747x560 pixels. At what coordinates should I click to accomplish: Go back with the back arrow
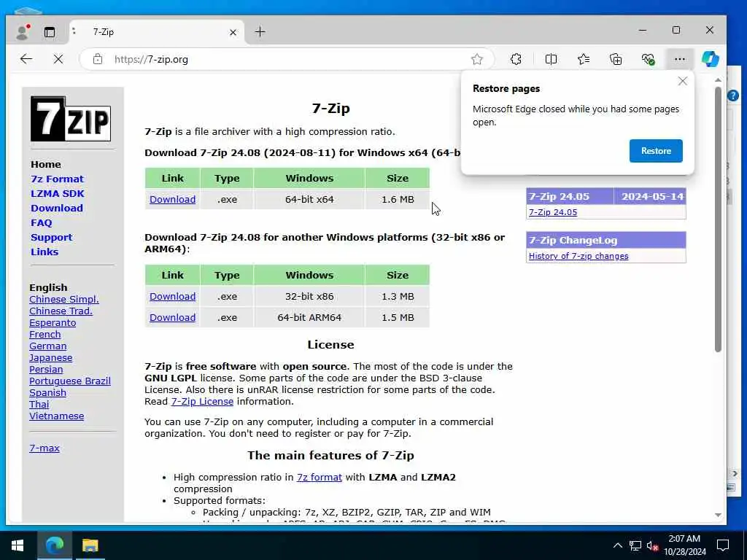[x=26, y=59]
